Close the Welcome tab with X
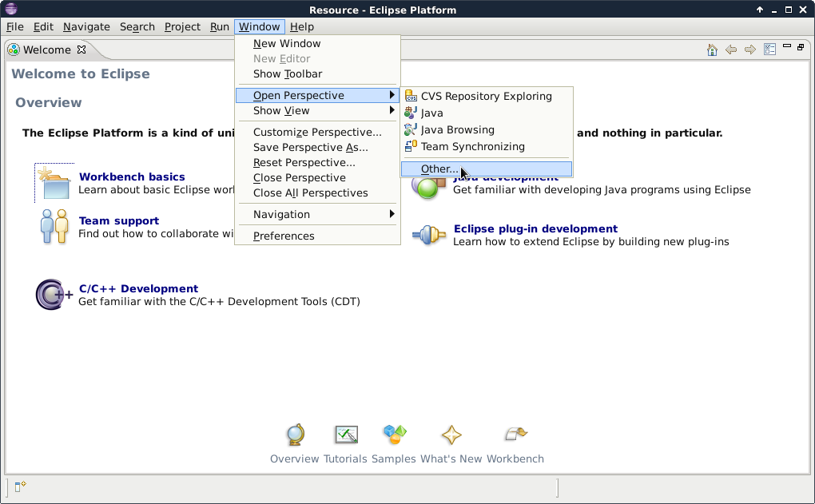This screenshot has height=504, width=815. (x=81, y=50)
